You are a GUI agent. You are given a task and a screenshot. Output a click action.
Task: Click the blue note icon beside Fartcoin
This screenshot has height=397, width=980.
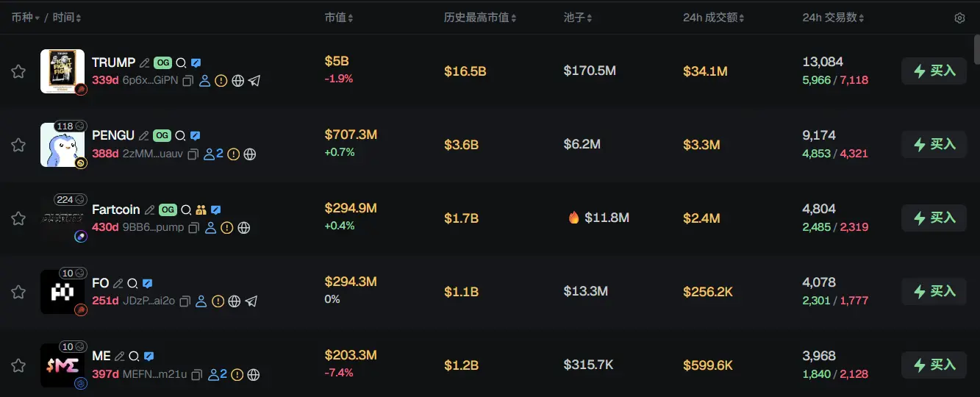click(215, 210)
